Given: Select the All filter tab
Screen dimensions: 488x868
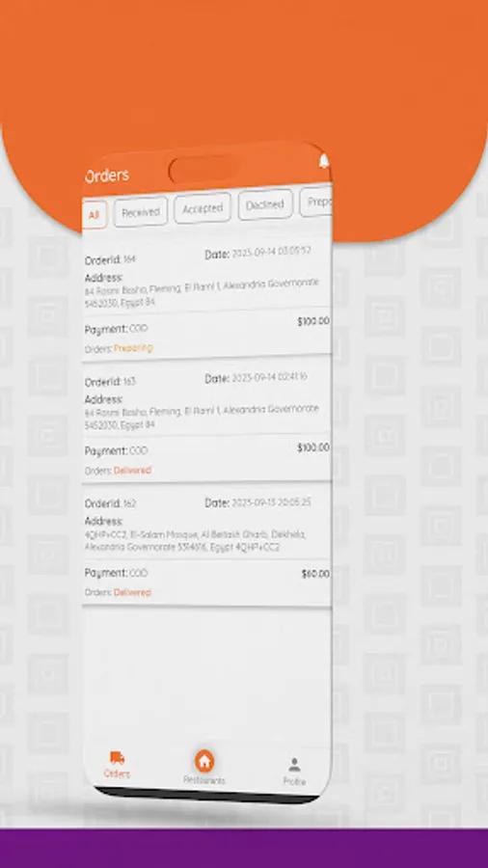Looking at the screenshot, I should (x=95, y=214).
